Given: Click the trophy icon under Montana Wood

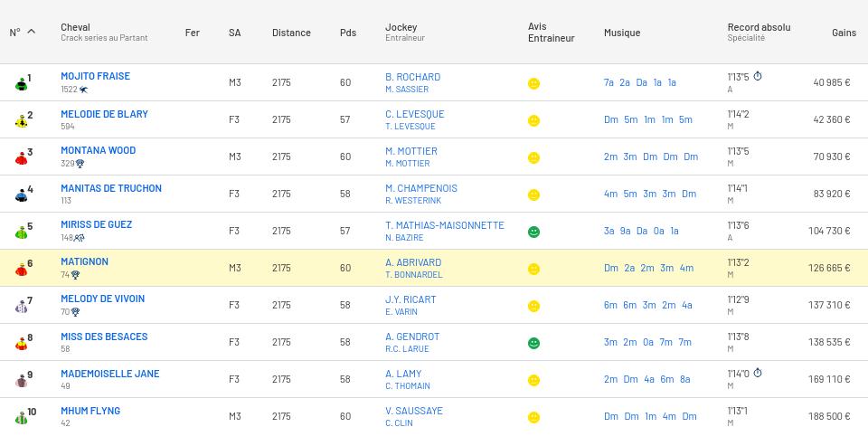Looking at the screenshot, I should [80, 164].
